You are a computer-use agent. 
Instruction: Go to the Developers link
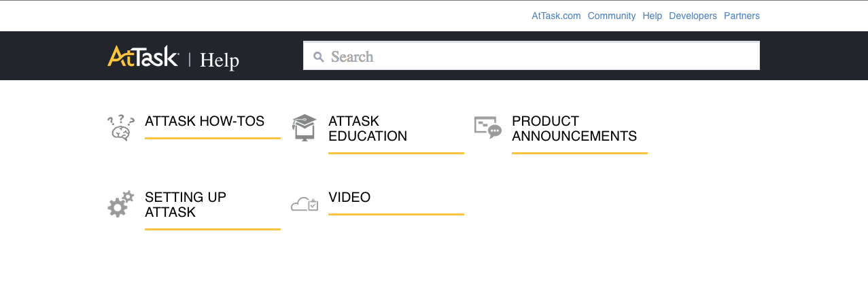tap(693, 16)
